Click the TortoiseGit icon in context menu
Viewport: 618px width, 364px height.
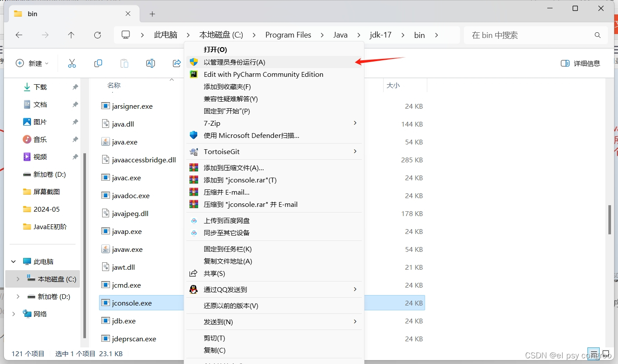coord(194,151)
